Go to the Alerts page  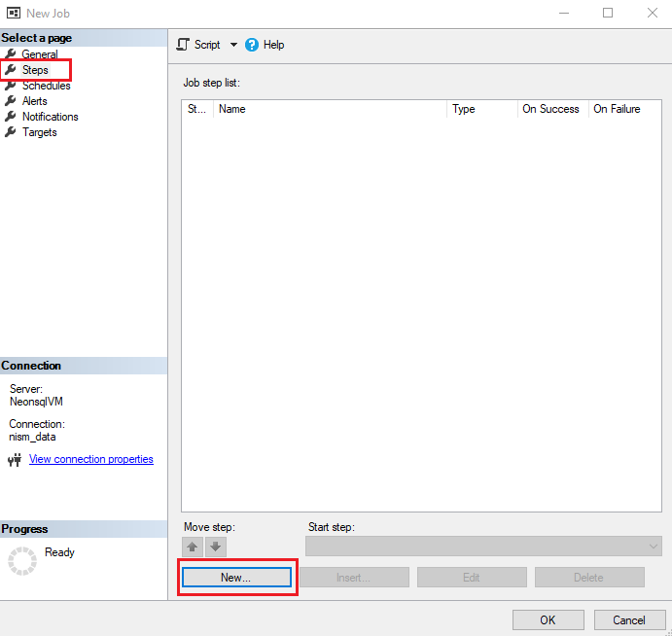tap(35, 101)
